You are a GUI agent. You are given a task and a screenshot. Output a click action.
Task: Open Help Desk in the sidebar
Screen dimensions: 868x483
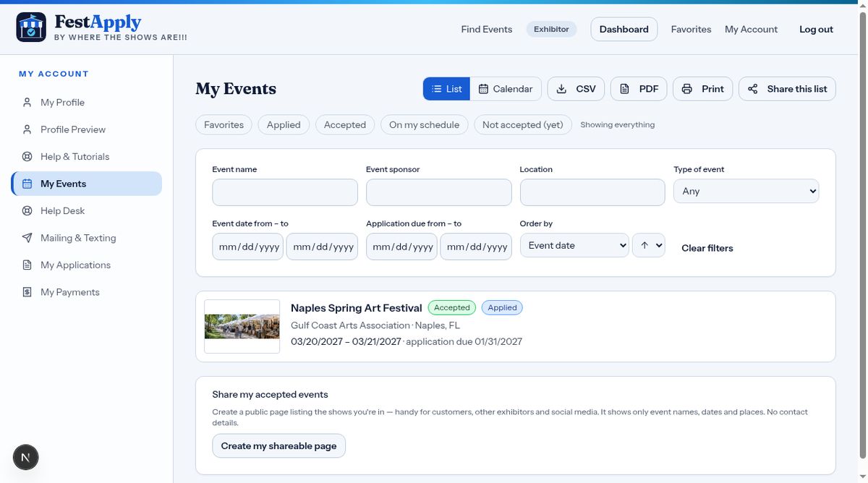tap(87, 211)
